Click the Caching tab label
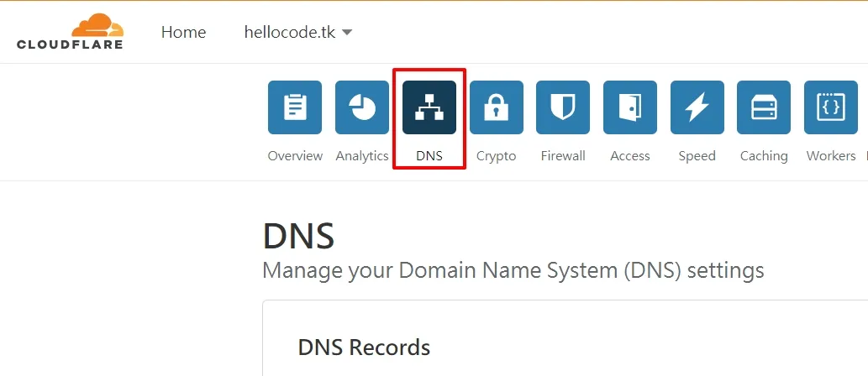The image size is (868, 376). pos(764,156)
